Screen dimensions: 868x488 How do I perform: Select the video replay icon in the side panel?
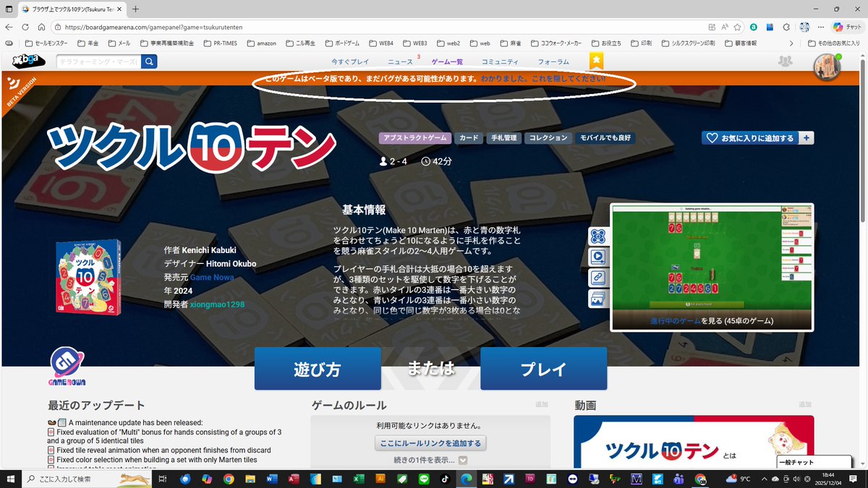point(598,257)
